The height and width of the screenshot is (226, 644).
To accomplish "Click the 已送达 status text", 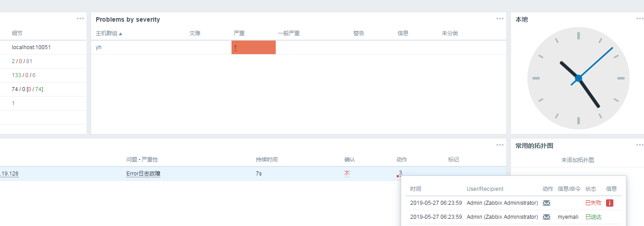I will click(x=593, y=217).
